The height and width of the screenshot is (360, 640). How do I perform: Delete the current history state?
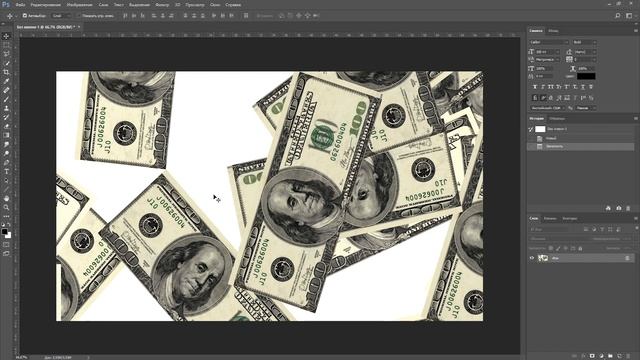tap(628, 208)
